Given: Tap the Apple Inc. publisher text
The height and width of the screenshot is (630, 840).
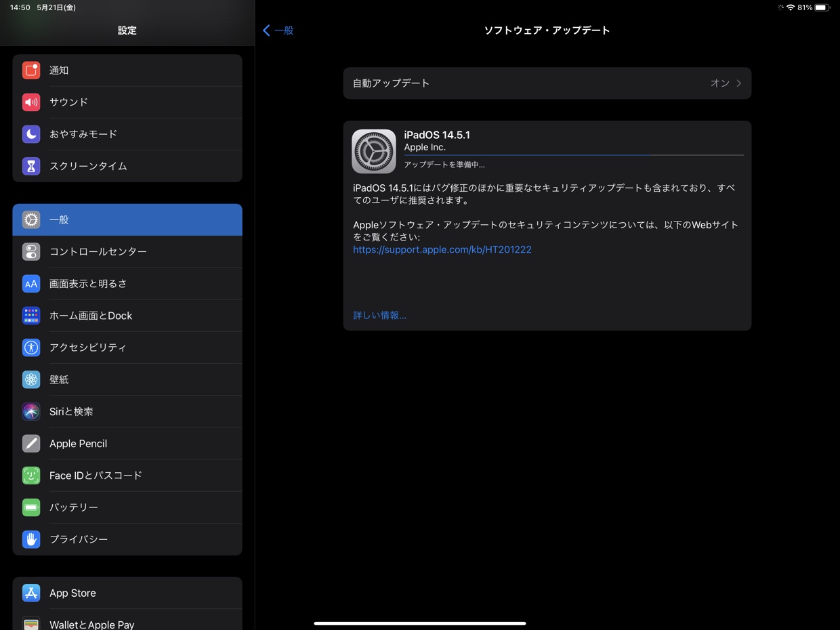Looking at the screenshot, I should 425,147.
